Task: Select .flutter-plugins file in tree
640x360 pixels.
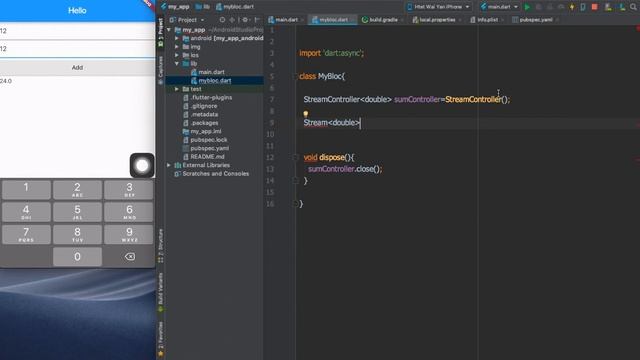Action: pyautogui.click(x=211, y=98)
